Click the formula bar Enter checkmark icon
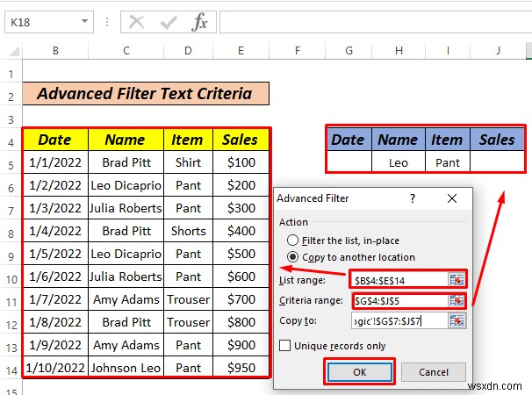 (x=169, y=23)
